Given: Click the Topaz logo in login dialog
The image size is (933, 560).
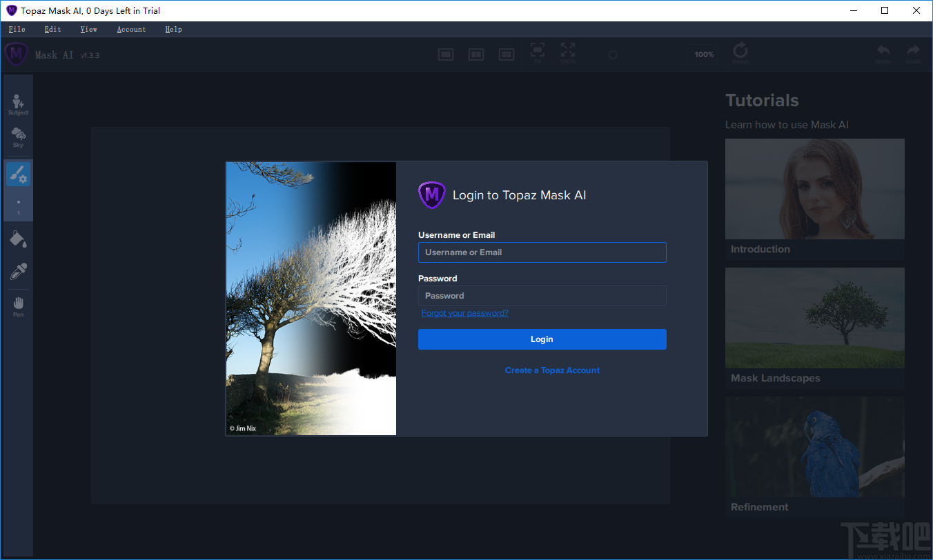Looking at the screenshot, I should [432, 195].
